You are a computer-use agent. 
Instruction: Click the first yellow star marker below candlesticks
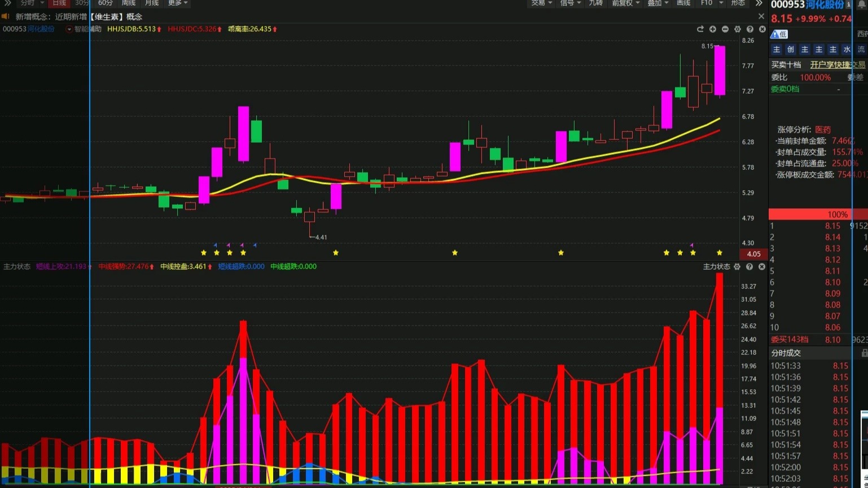pos(204,253)
